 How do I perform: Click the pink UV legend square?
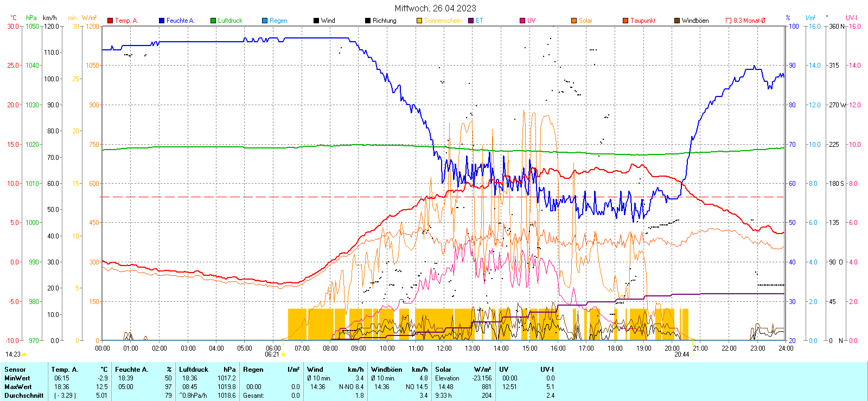point(522,21)
